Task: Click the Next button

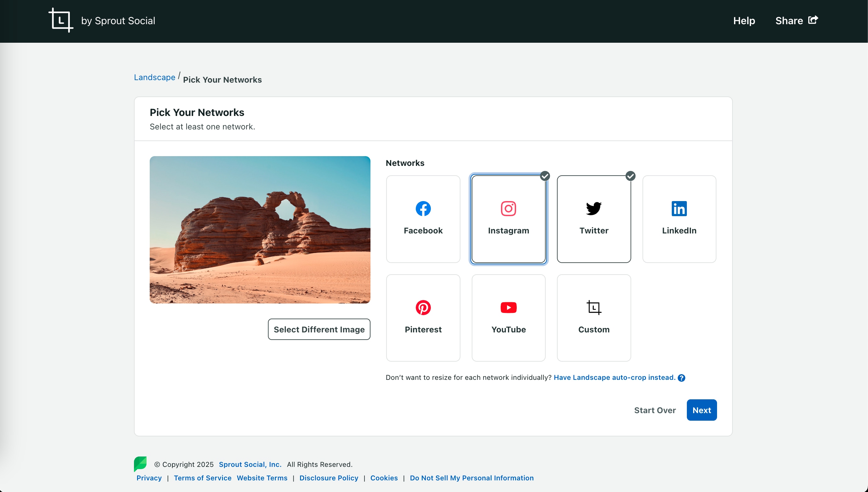Action: tap(702, 410)
